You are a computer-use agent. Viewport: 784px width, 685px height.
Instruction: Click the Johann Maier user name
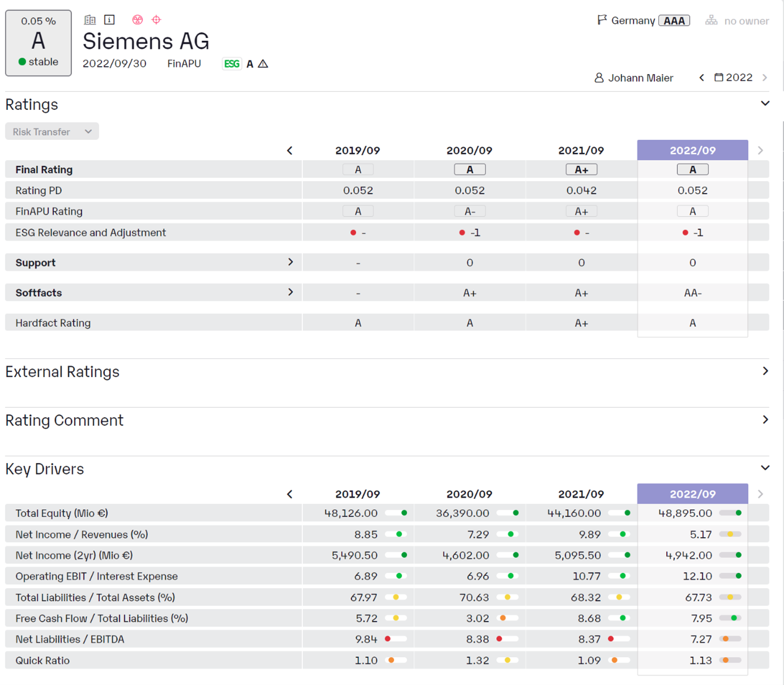click(641, 78)
